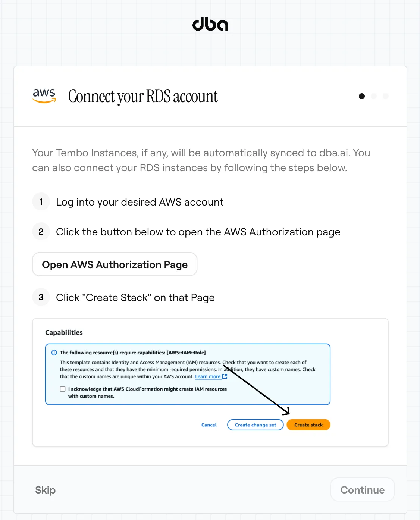Click the "open the AWS Authorization page" instruction
The height and width of the screenshot is (520, 420).
(x=198, y=232)
